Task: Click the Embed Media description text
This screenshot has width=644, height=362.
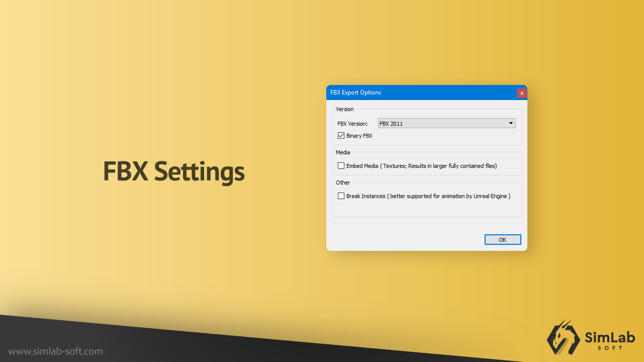Action: click(x=421, y=166)
